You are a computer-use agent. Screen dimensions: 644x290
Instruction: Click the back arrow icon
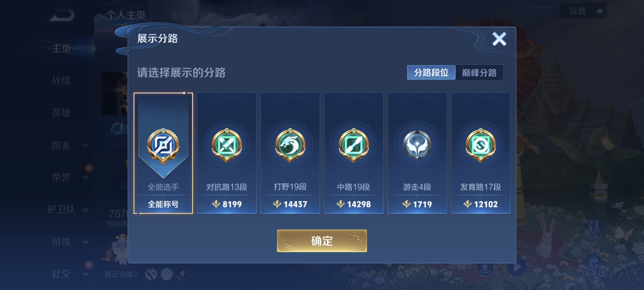click(x=62, y=15)
